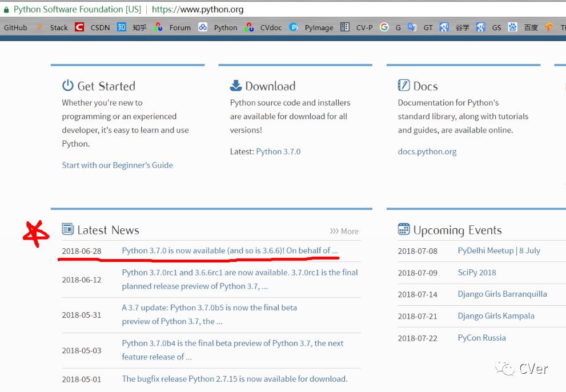Screen dimensions: 566x392
Task: Click the event date 2018-07-14
Action: 418,294
